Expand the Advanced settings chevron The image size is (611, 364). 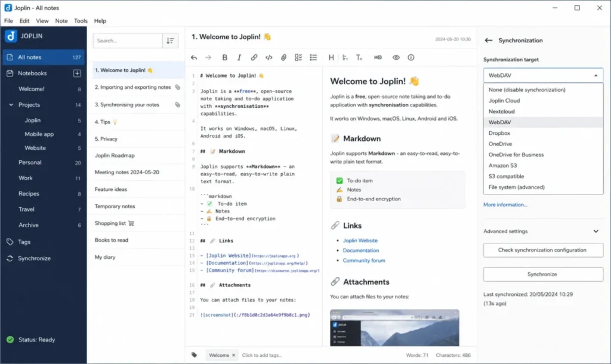[x=596, y=231]
